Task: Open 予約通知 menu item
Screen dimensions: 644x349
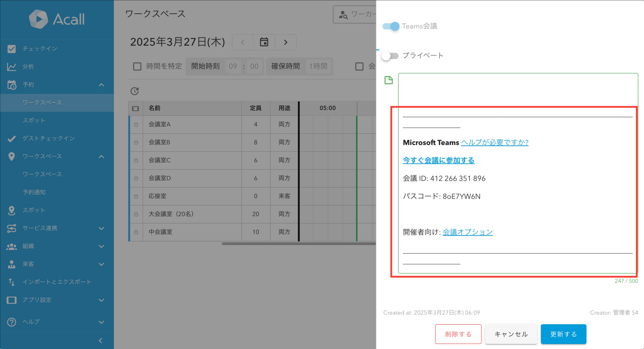Action: (x=34, y=192)
